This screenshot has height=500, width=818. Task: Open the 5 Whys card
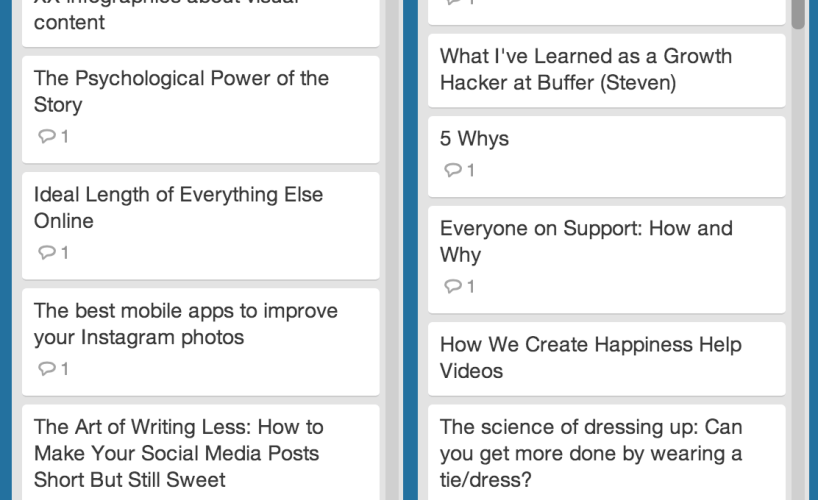point(607,157)
